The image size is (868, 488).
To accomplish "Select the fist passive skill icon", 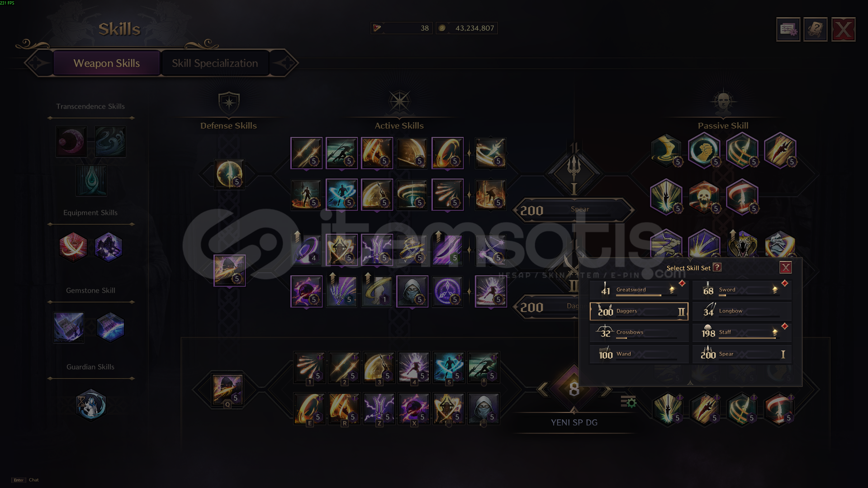I will pos(704,151).
